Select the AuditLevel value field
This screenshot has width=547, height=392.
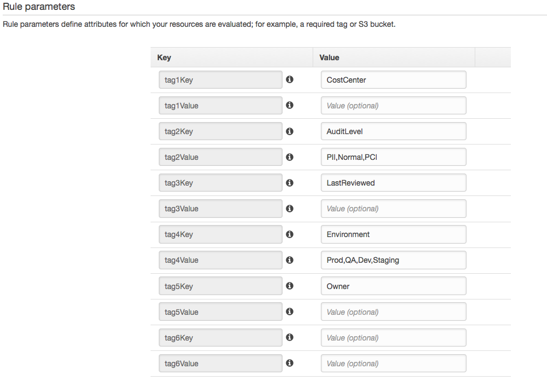[x=393, y=131]
